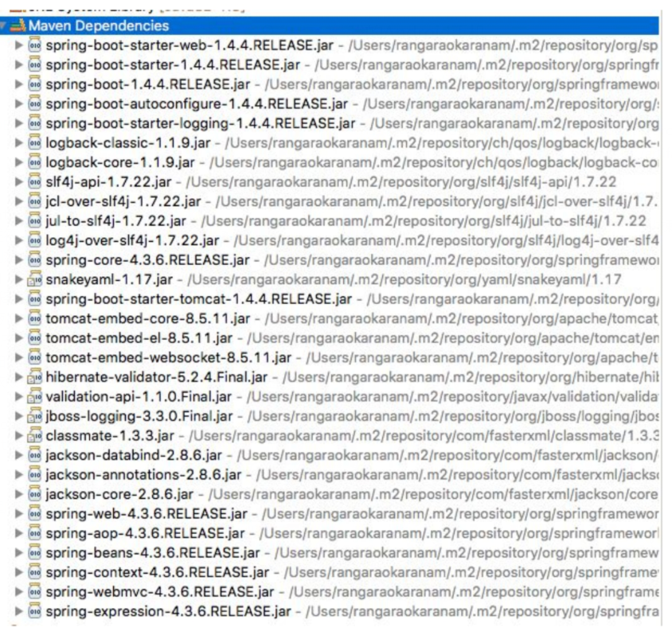Click jar icon beside spring-boot-starter-logging-1.4.4.RELEASE.jar
The width and height of the screenshot is (672, 627).
tap(34, 123)
